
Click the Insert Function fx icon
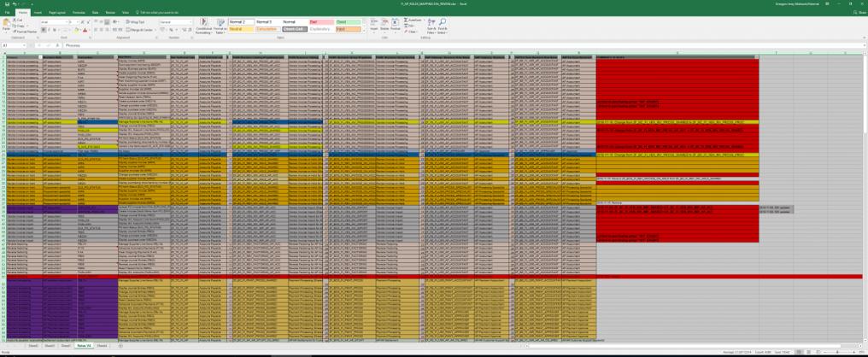click(x=57, y=45)
